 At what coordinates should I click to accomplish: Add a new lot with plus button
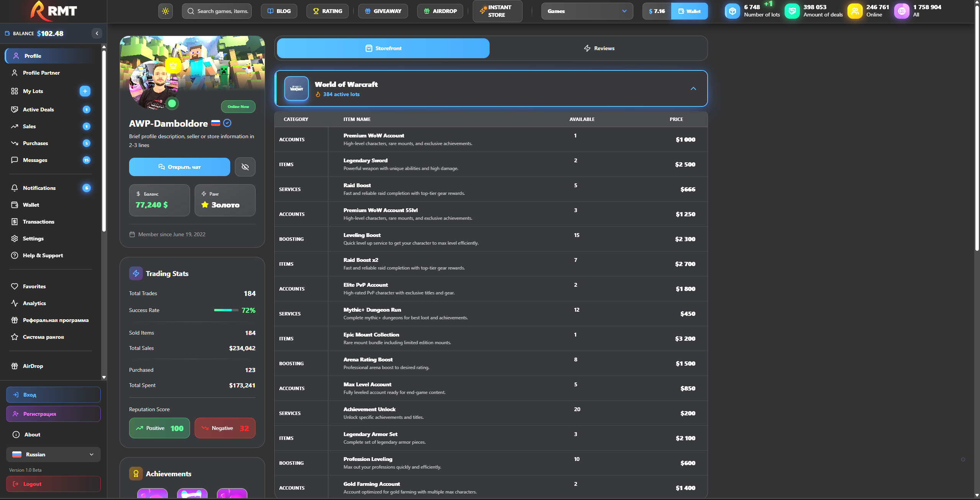(x=85, y=91)
